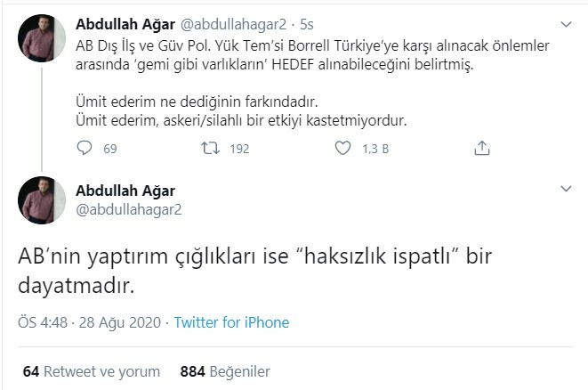Click the Abdullah Ağar name on second tweet
This screenshot has height=390, width=588.
tap(125, 191)
